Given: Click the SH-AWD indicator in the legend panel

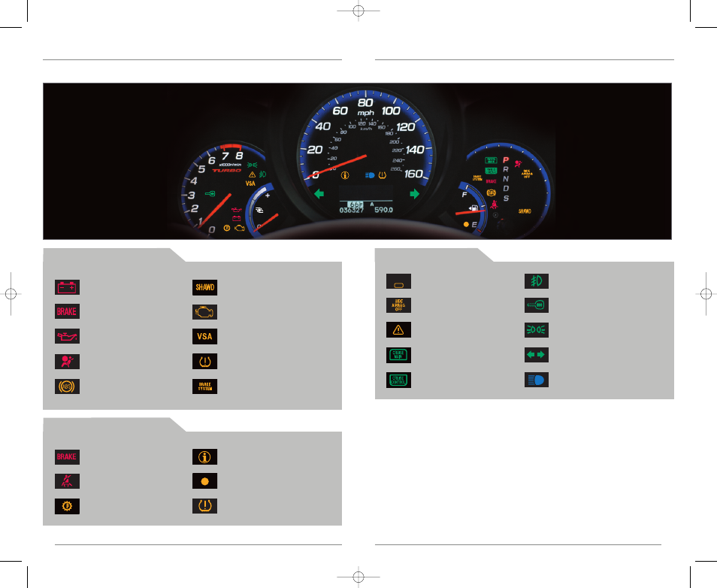Looking at the screenshot, I should pyautogui.click(x=205, y=287).
